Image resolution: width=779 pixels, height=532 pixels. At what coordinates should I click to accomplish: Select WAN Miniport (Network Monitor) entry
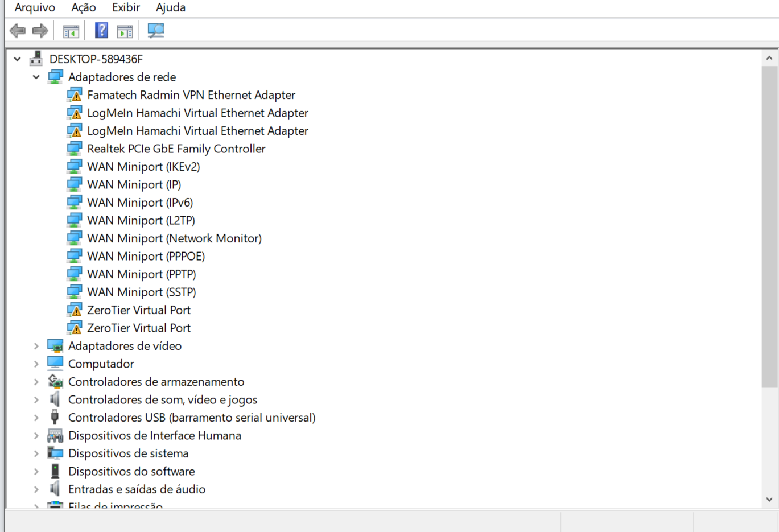pyautogui.click(x=174, y=238)
